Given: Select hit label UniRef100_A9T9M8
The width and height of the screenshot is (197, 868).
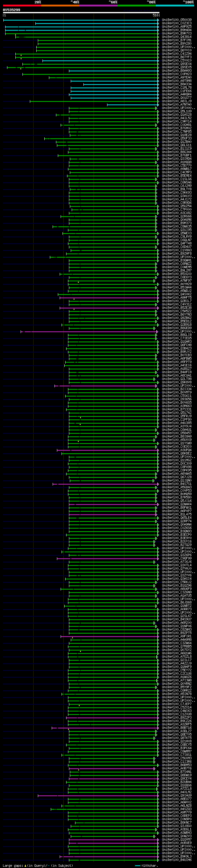Looking at the screenshot, I should [177, 81].
